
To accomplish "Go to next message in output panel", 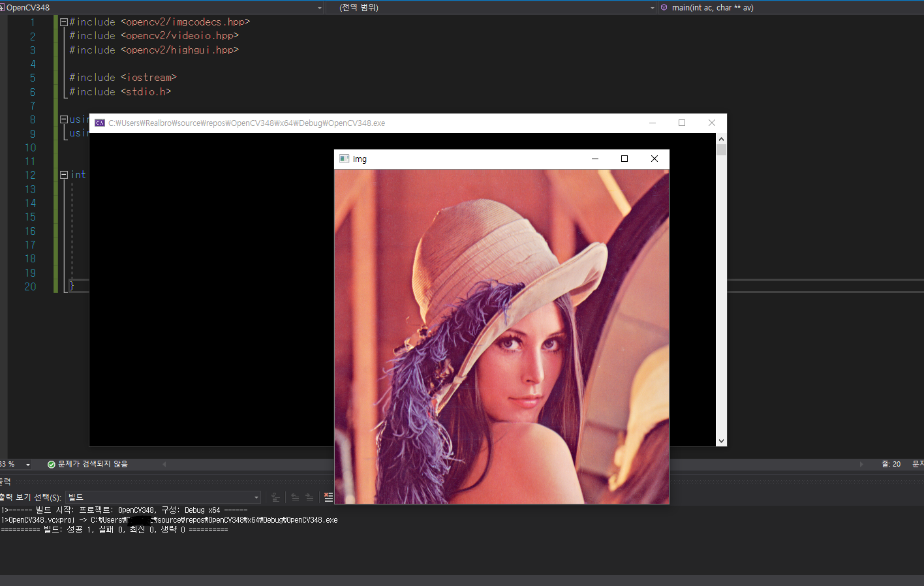I will (x=309, y=497).
